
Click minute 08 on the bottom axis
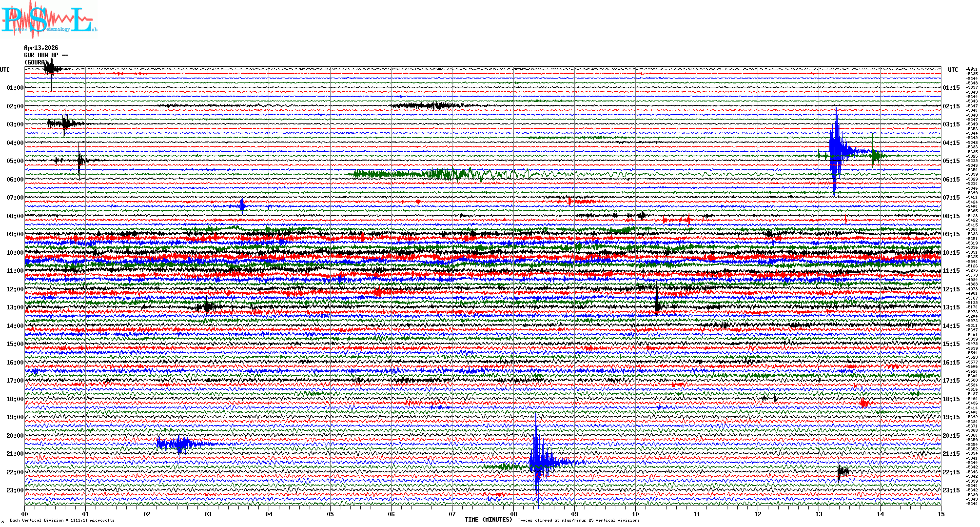[513, 514]
